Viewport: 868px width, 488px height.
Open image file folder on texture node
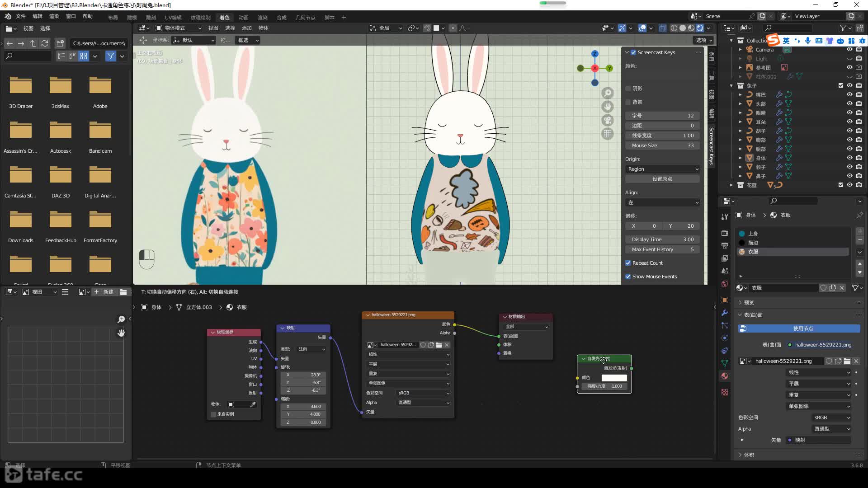pos(439,345)
